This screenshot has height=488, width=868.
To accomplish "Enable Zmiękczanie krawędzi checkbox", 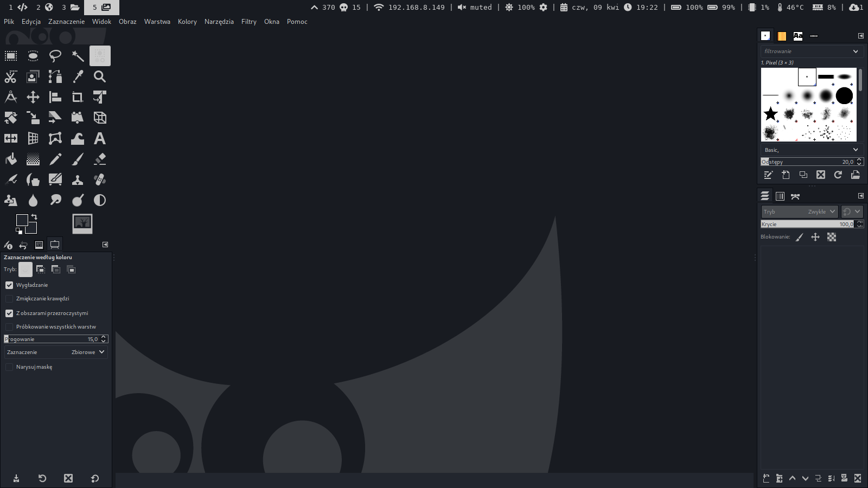I will [9, 298].
